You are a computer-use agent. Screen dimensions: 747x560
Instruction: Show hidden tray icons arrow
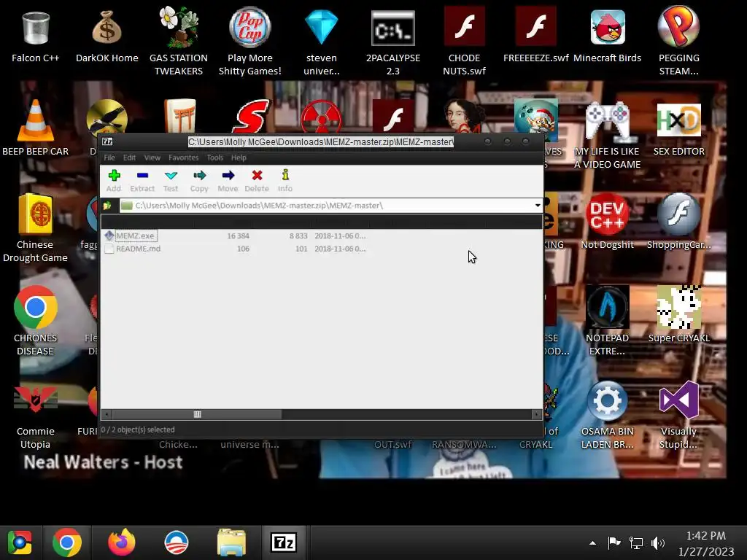coord(592,542)
